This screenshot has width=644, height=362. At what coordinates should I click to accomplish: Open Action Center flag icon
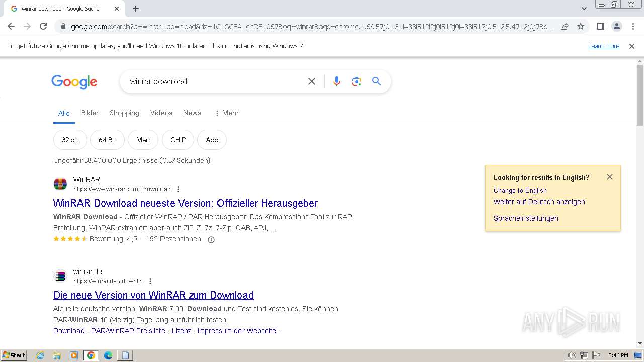[596, 355]
